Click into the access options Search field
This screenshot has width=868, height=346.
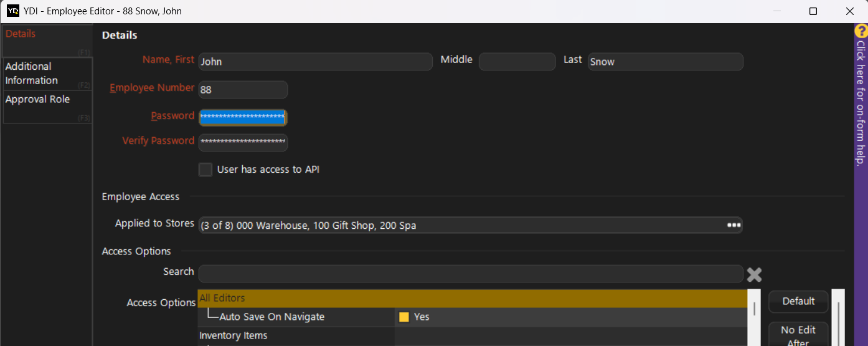[x=470, y=274]
